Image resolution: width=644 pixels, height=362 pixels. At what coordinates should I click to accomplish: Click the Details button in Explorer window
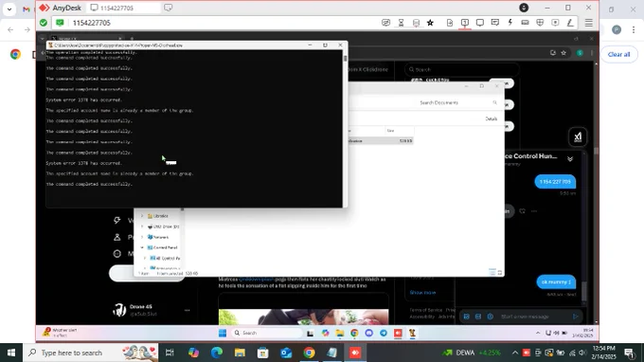[x=492, y=118]
